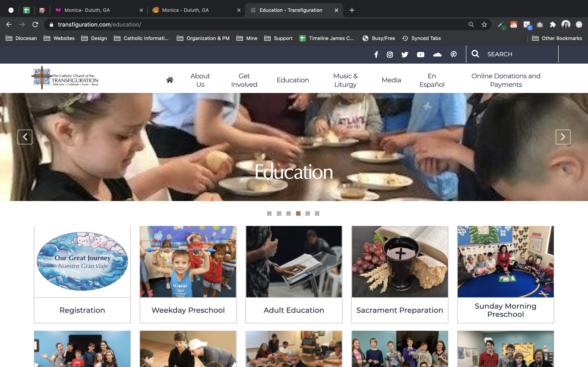Bookmark page with the star icon
Viewport: 588px width, 367px height.
point(484,24)
